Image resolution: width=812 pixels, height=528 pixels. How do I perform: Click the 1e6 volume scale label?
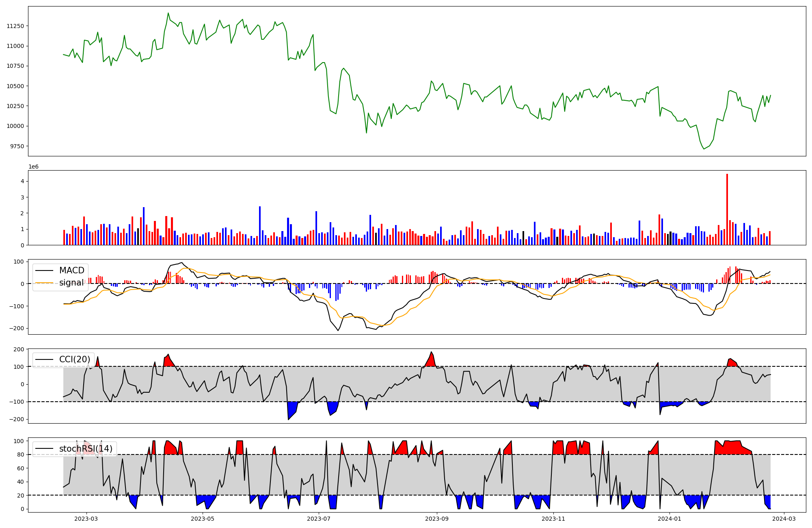click(x=33, y=167)
